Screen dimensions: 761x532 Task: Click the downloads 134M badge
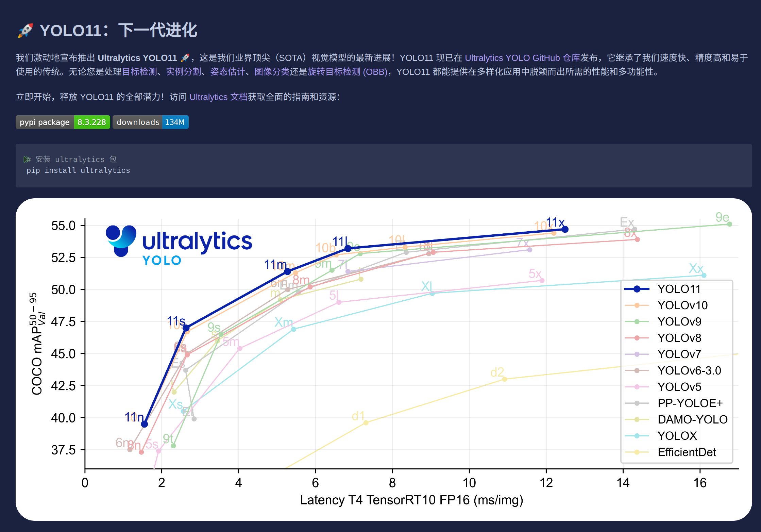(x=150, y=122)
